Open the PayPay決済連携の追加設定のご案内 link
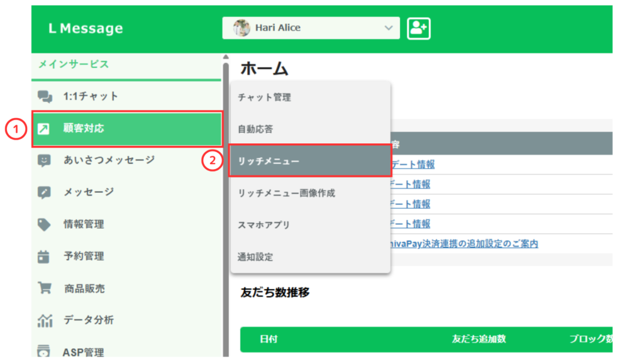The width and height of the screenshot is (644, 362). (464, 244)
